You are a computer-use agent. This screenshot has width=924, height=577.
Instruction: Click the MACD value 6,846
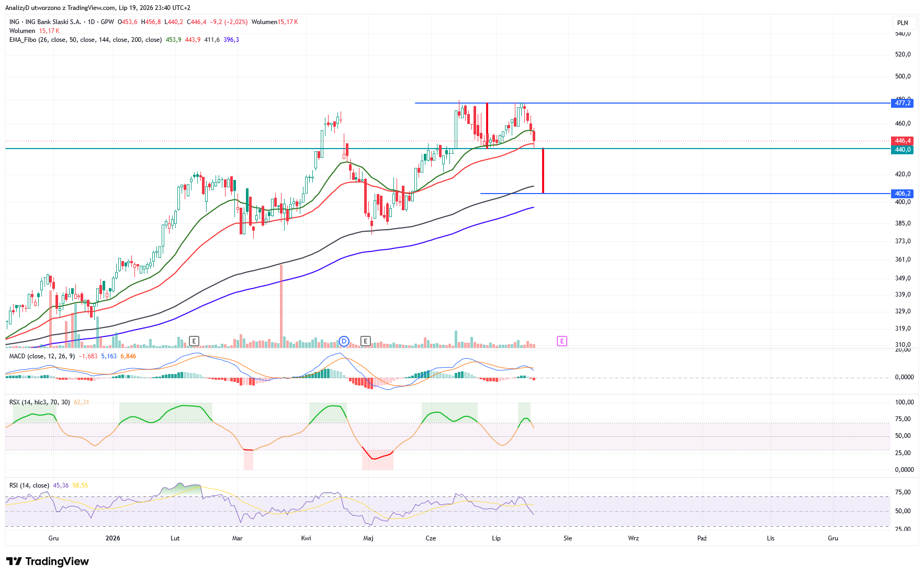click(128, 356)
